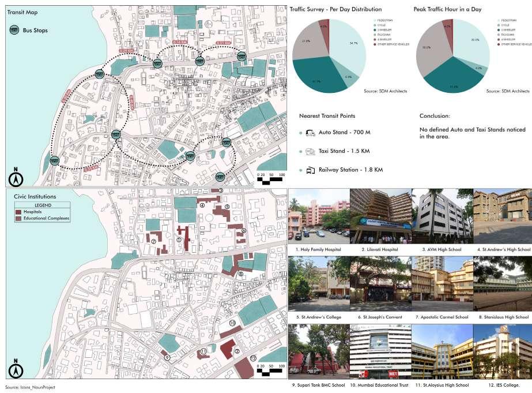Viewport: 532px width, 393px height.
Task: Select the Taxi Stand icon
Action: 310,151
